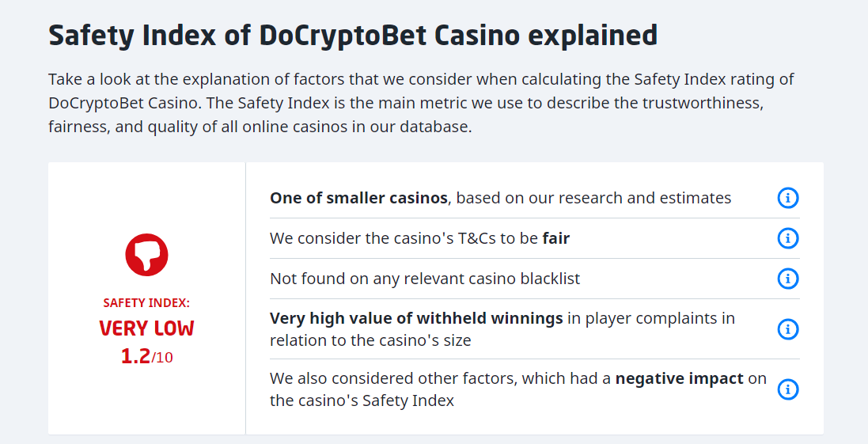Click the red thumbs-down icon
Image resolution: width=868 pixels, height=444 pixels.
(146, 255)
